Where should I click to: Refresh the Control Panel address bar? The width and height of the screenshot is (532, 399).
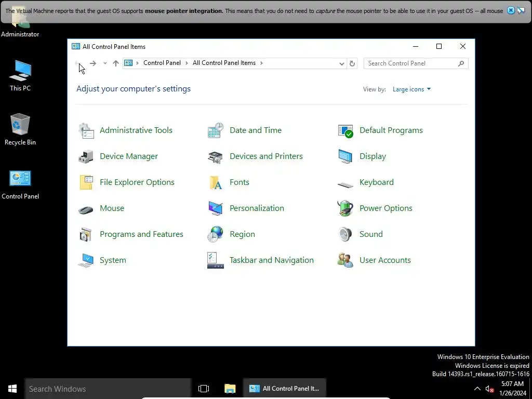click(x=352, y=63)
